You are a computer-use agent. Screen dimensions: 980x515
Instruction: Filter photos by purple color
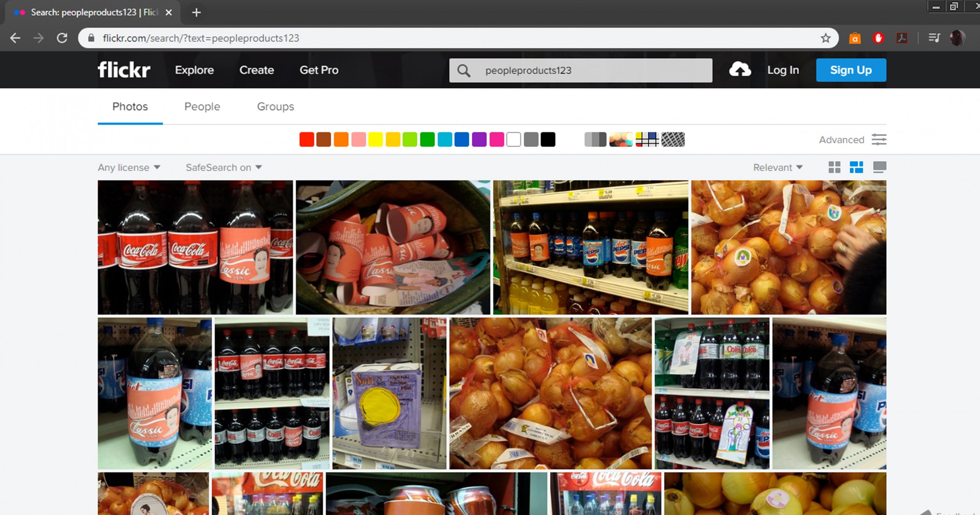click(479, 140)
